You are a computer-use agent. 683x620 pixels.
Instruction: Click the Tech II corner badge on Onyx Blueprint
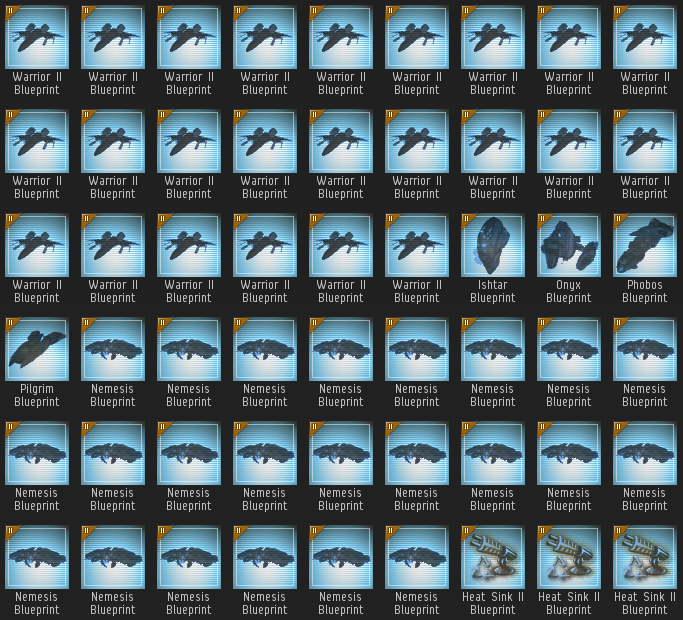tap(543, 219)
